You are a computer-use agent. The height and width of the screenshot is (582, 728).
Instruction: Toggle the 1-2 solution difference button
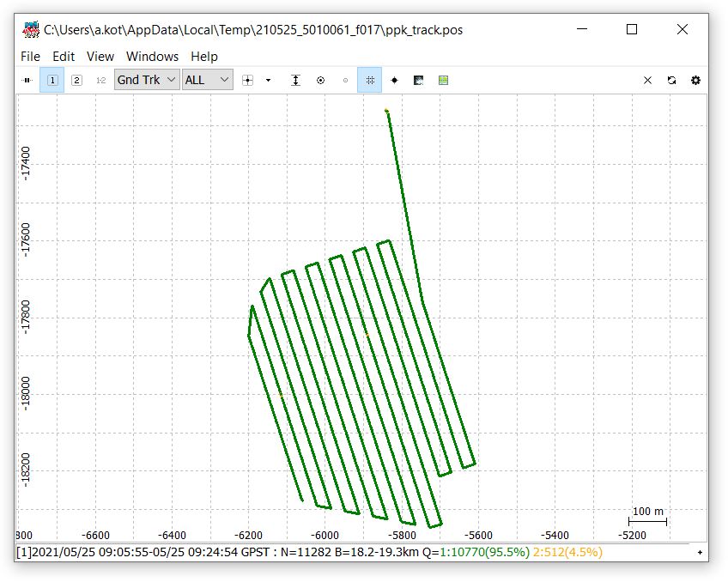click(x=100, y=81)
